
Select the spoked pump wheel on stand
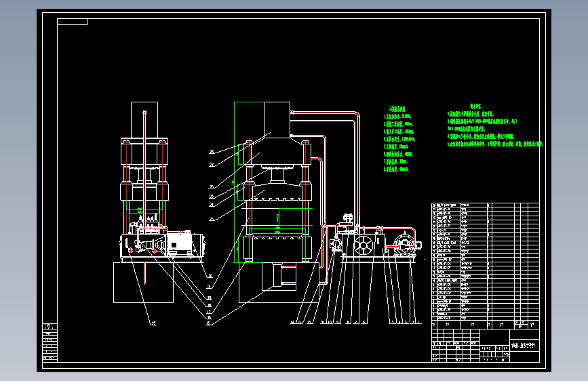[363, 246]
